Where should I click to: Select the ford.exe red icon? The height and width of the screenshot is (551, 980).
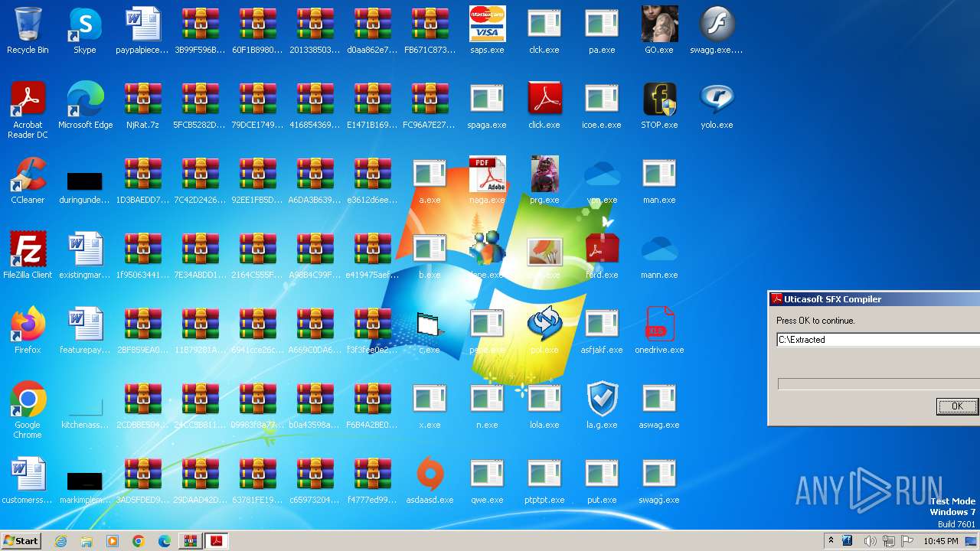(602, 249)
